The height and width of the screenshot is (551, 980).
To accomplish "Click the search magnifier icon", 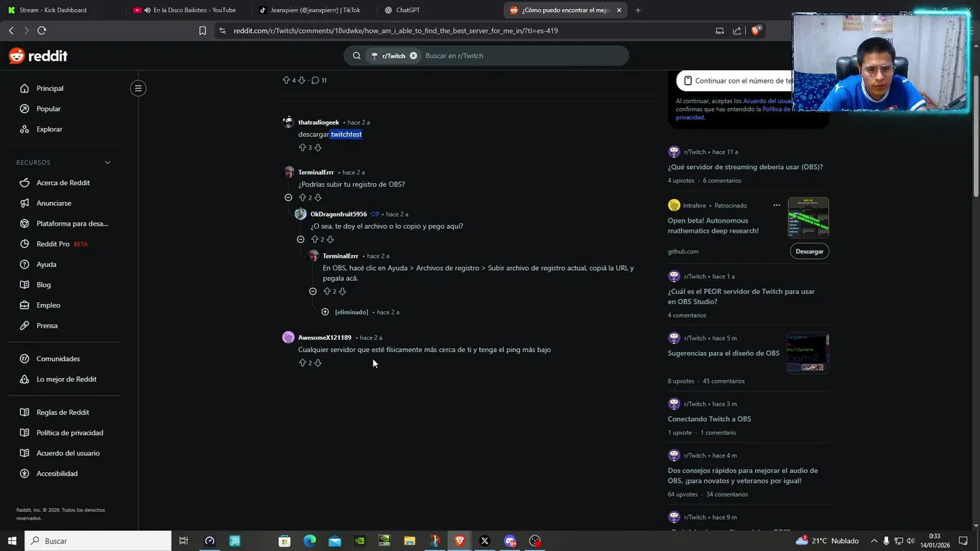I will (x=357, y=56).
